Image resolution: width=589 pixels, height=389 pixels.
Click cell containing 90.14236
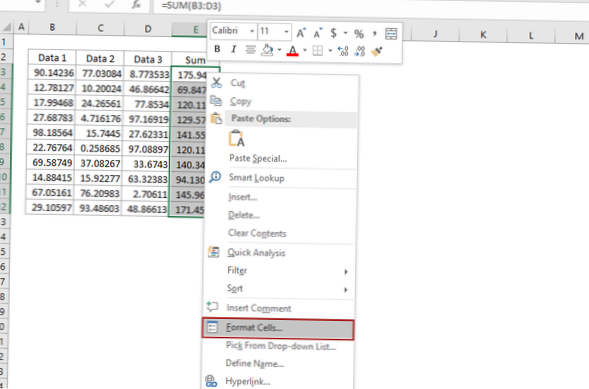tap(52, 72)
